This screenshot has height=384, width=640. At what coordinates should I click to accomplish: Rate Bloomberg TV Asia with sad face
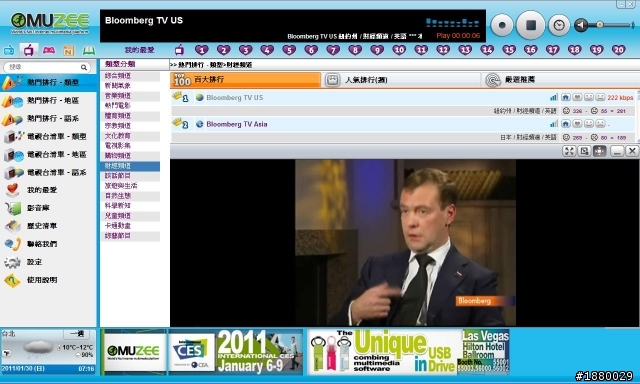tap(600, 124)
